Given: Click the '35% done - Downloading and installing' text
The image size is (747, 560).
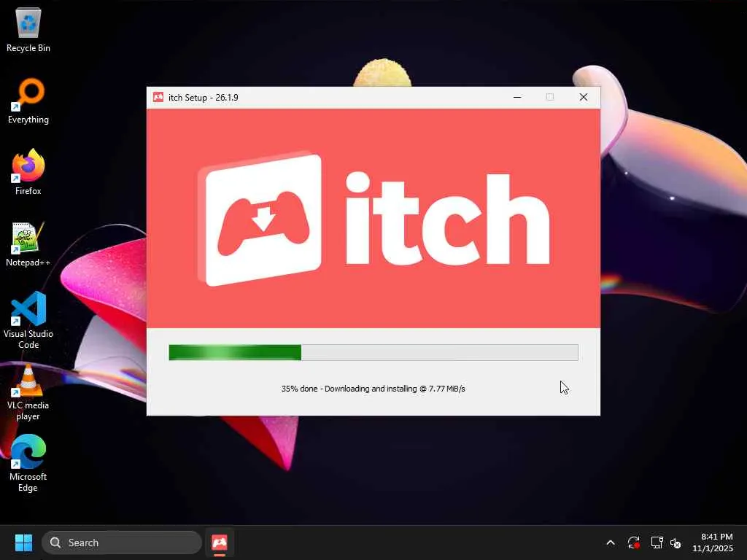Looking at the screenshot, I should point(373,389).
